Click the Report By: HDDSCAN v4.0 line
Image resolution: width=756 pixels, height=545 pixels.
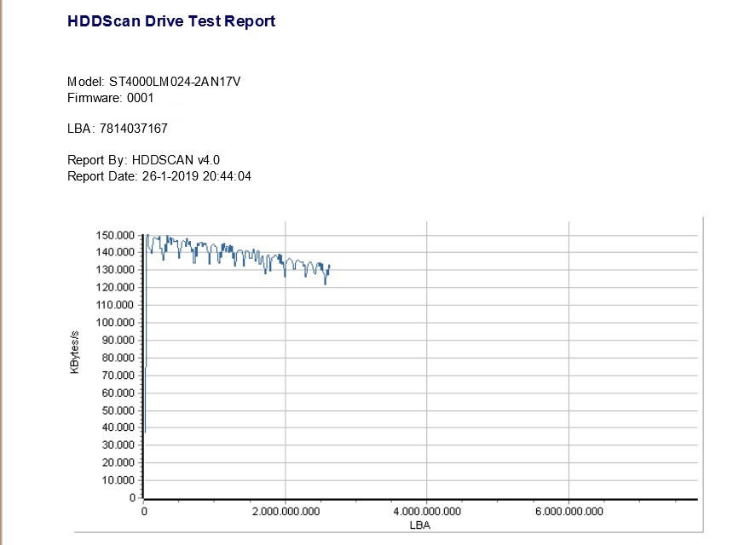pos(143,160)
